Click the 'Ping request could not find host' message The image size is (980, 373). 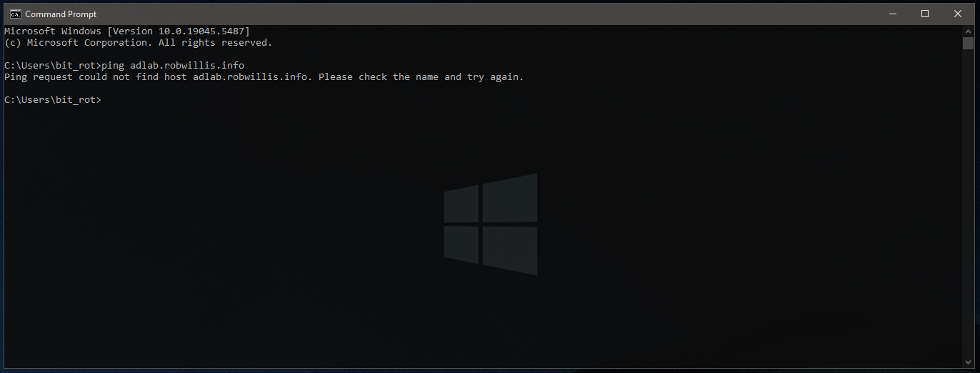pos(264,77)
